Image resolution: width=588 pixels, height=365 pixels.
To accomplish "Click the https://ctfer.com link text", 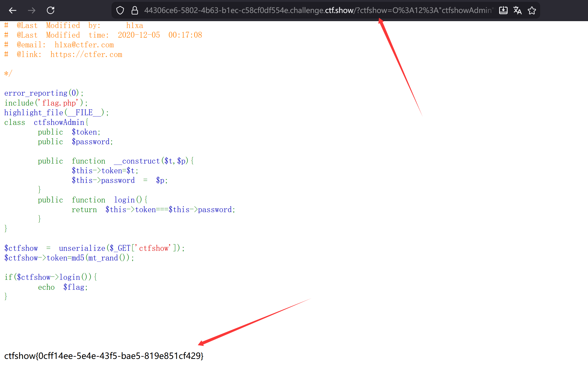I will point(86,54).
